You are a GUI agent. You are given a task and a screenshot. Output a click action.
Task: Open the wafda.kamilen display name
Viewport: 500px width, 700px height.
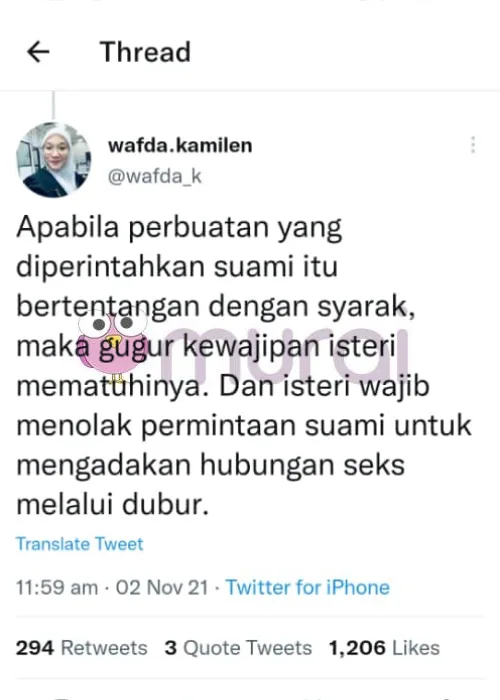point(180,146)
